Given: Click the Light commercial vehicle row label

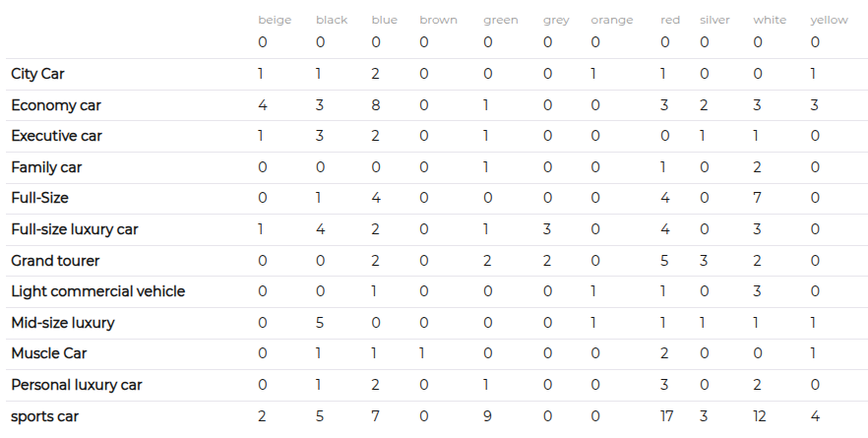Looking at the screenshot, I should (98, 291).
